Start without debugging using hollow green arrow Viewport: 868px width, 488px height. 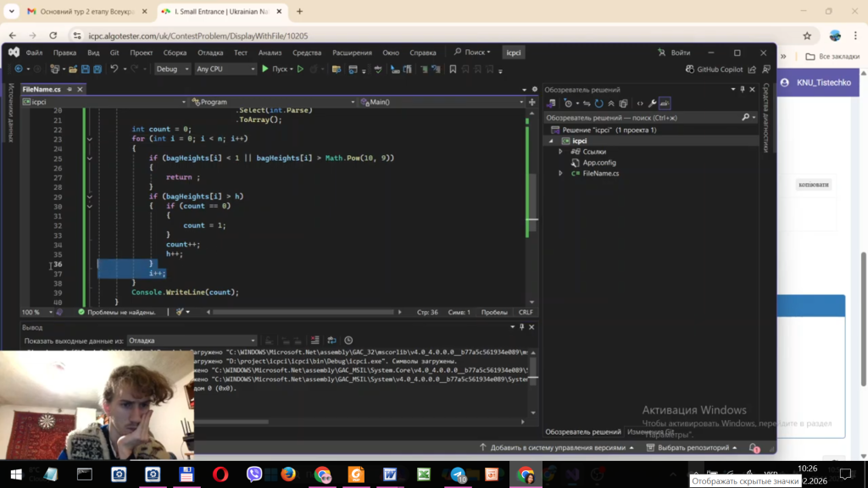pyautogui.click(x=300, y=69)
